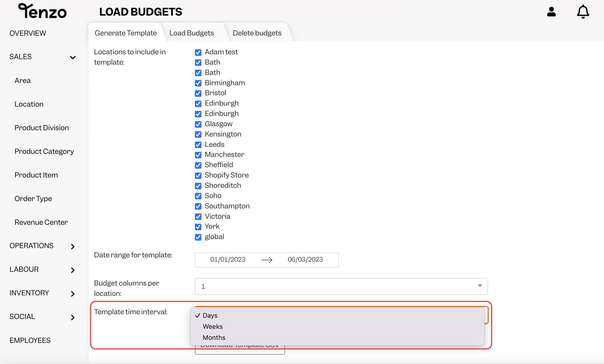Viewport: 604px width, 364px height.
Task: Expand the INVENTORY section
Action: tap(73, 294)
